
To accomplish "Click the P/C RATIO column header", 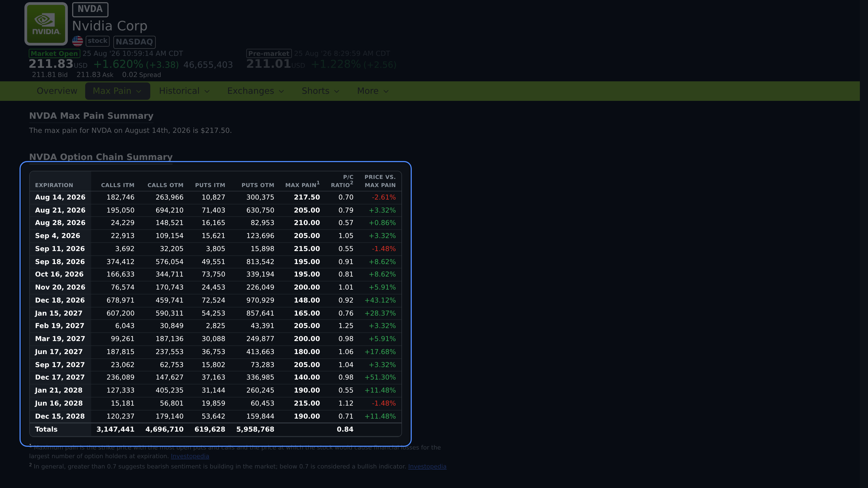I will (342, 181).
